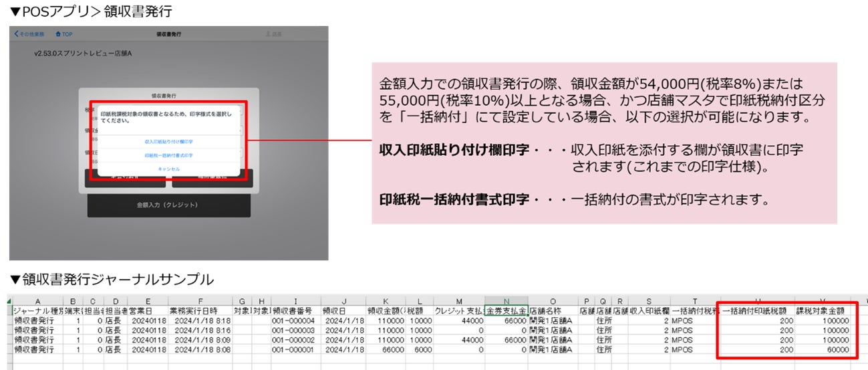The image size is (868, 370).
Task: Click the 60000 taxable amount cell
Action: (822, 349)
